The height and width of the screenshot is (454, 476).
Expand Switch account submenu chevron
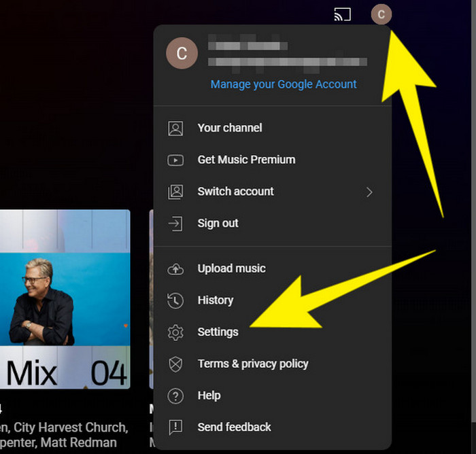tap(369, 192)
